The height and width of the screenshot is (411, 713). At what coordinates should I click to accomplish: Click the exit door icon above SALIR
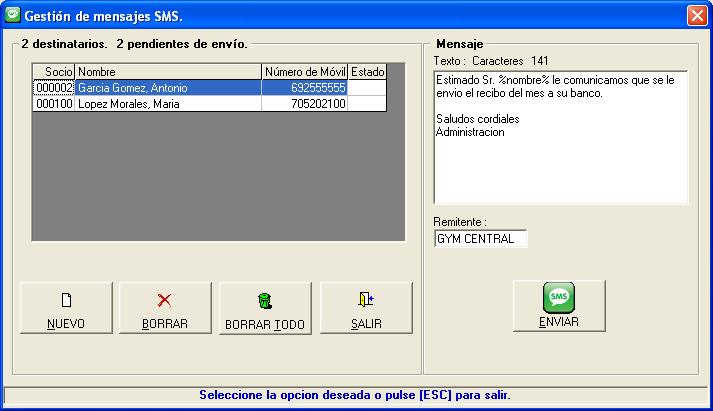point(366,299)
